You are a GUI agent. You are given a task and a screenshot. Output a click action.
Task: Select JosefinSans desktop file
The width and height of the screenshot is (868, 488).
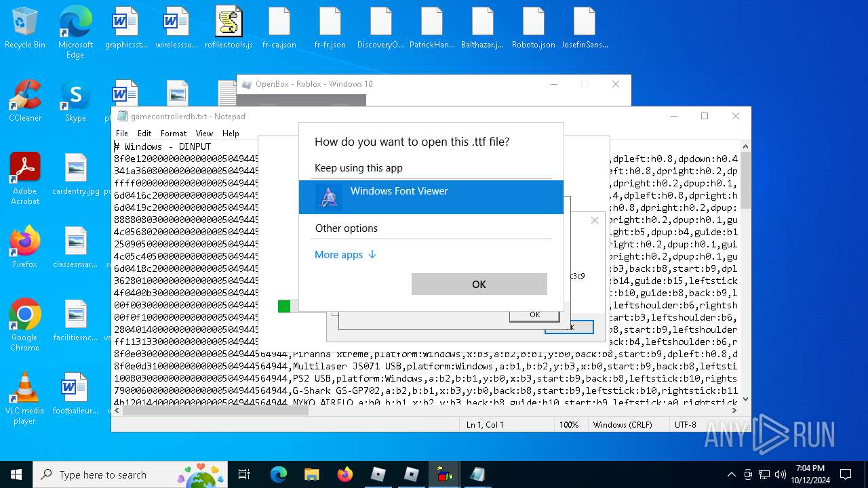(585, 28)
